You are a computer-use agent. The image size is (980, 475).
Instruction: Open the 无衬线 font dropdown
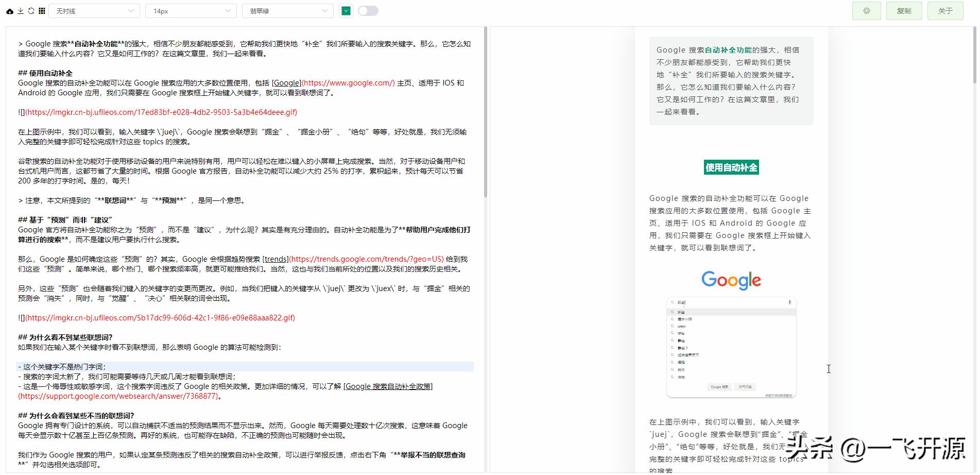point(94,10)
